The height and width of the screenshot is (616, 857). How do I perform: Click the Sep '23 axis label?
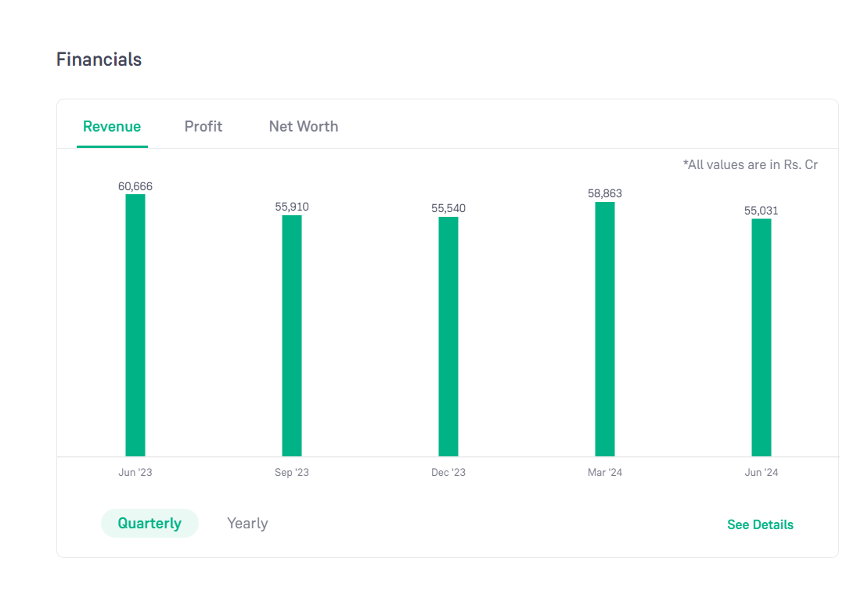click(292, 472)
